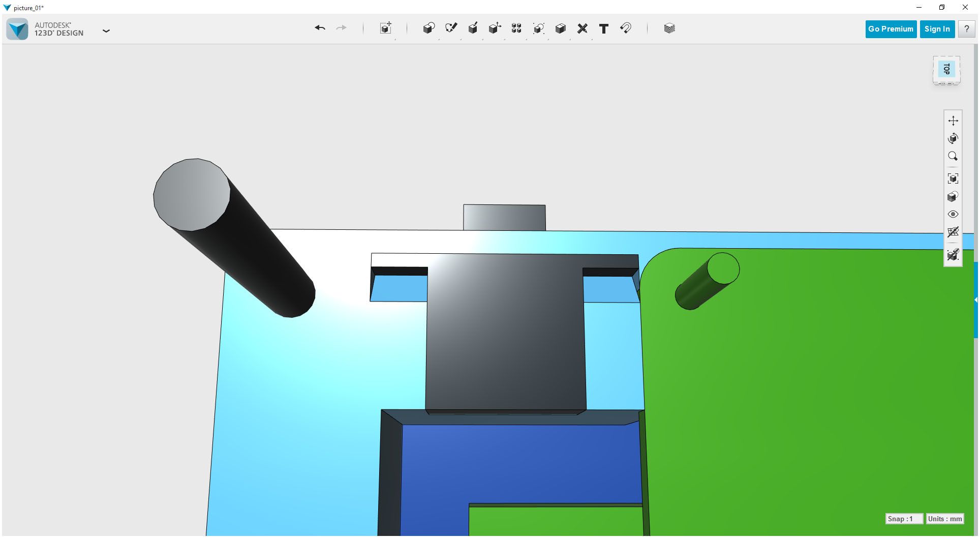Select the Construct tool
This screenshot has width=980, height=538.
[473, 28]
